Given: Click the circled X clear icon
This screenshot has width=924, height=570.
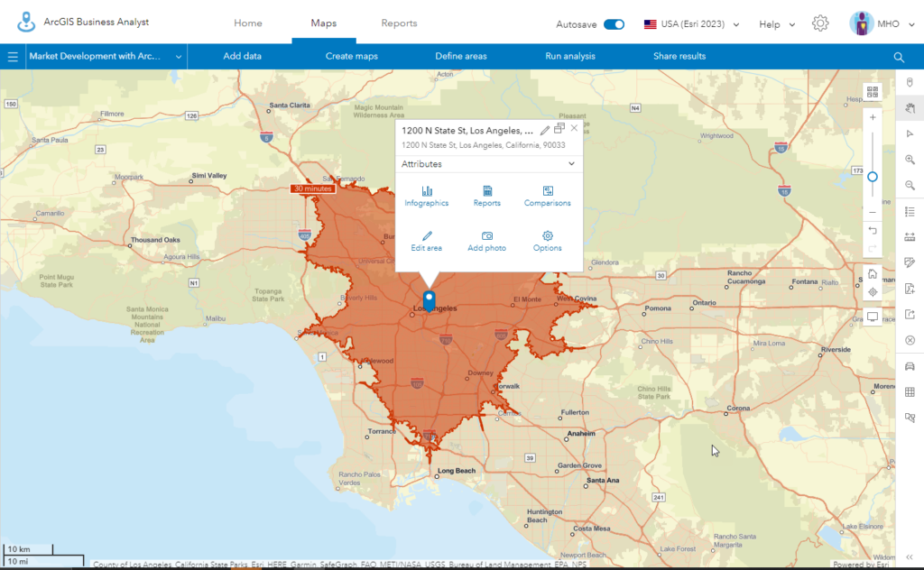Looking at the screenshot, I should [910, 340].
